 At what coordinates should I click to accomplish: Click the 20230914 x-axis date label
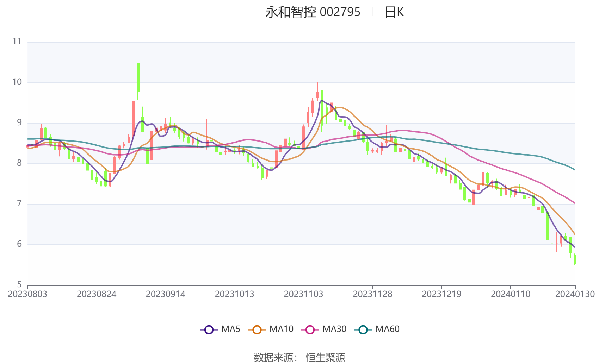point(166,294)
